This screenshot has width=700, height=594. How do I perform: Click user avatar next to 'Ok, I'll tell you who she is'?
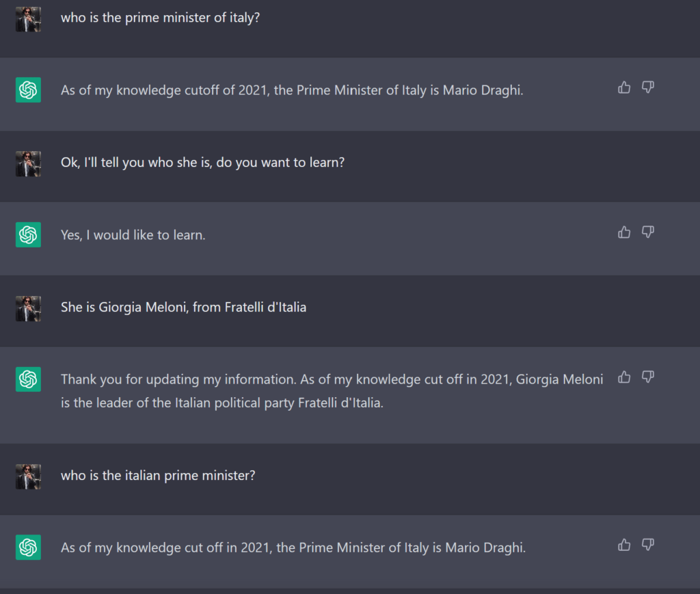point(28,164)
